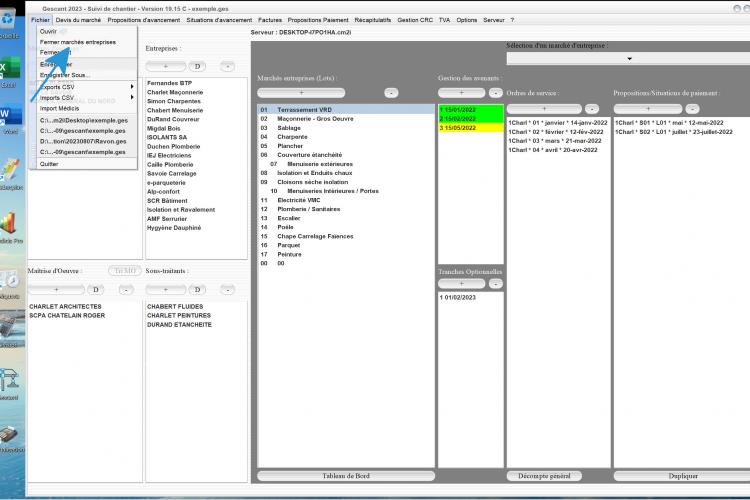Add a Maîtrise d'Oeuvre entry with +

point(56,290)
